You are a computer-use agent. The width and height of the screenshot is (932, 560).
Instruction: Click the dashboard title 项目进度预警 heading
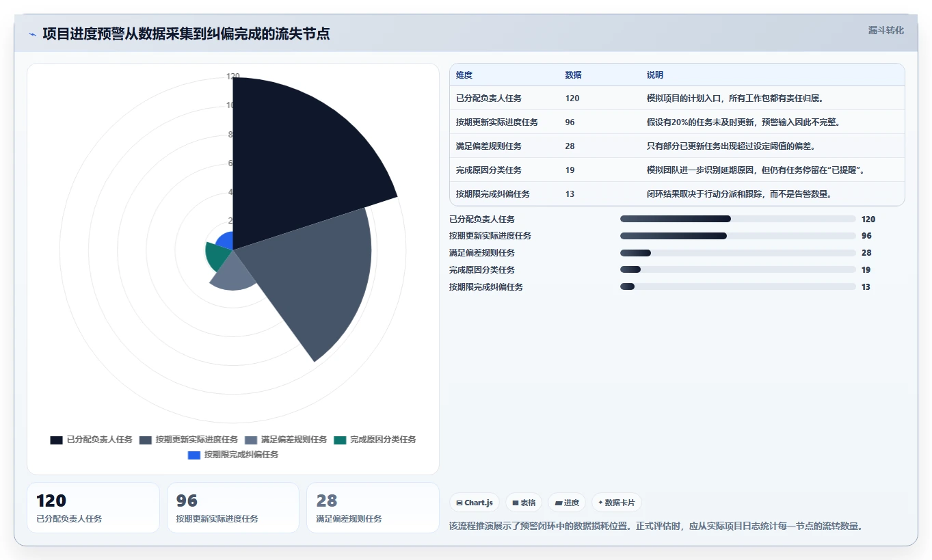coord(186,34)
